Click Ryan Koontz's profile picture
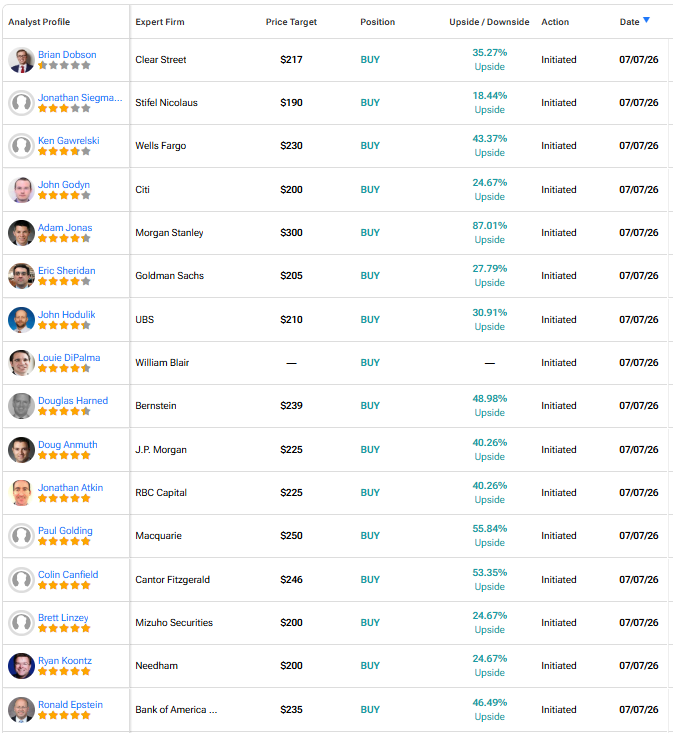673x733 pixels. tap(21, 666)
